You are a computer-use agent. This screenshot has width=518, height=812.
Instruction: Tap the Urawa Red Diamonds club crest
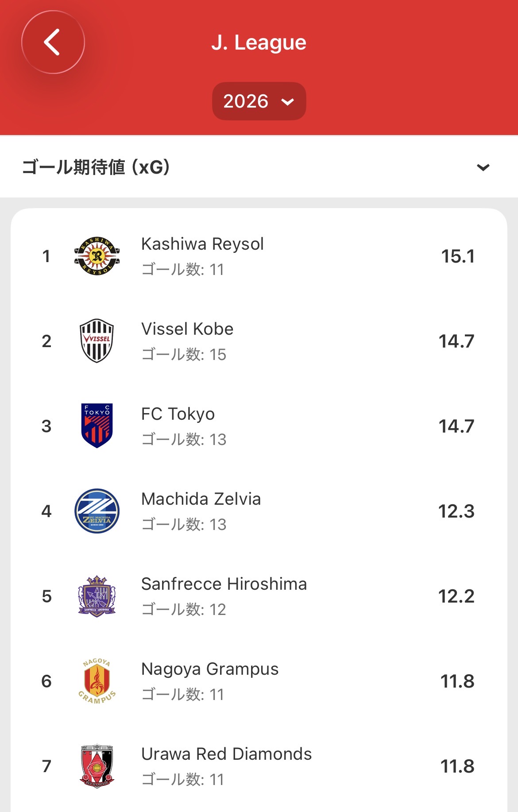pos(97,766)
